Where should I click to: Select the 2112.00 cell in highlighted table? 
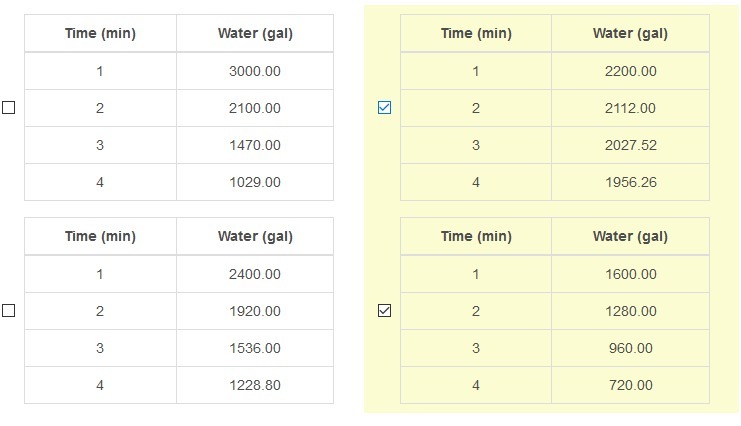tap(630, 108)
